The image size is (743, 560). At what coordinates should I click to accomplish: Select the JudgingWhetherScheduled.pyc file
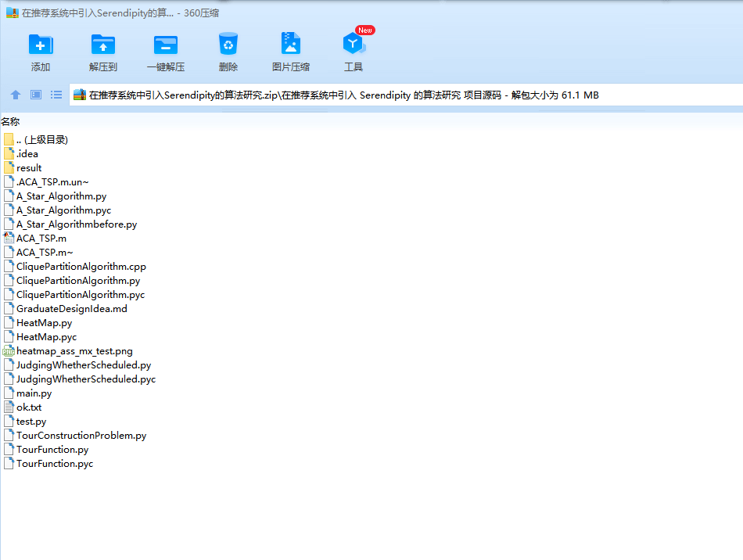(x=86, y=379)
